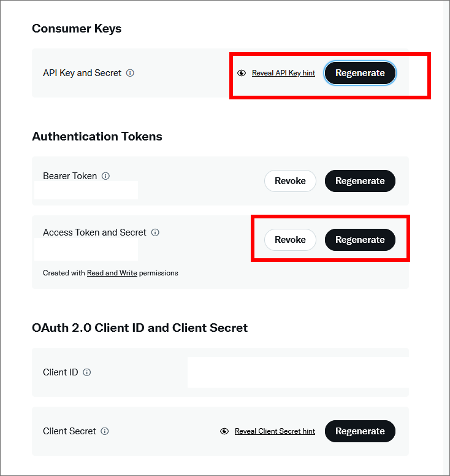Open the Read and Write permissions link
The height and width of the screenshot is (476, 450).
tap(112, 273)
